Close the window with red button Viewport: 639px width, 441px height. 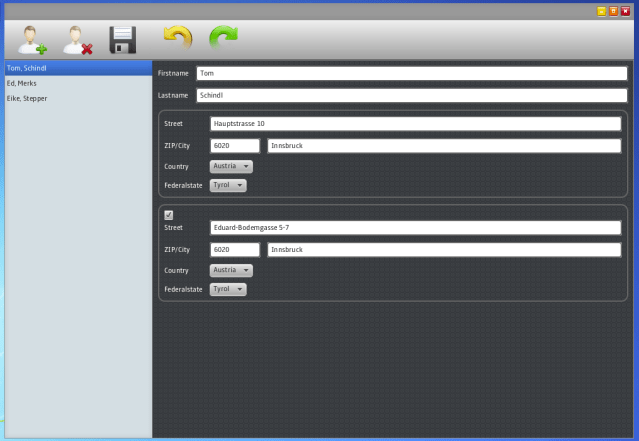(x=625, y=11)
